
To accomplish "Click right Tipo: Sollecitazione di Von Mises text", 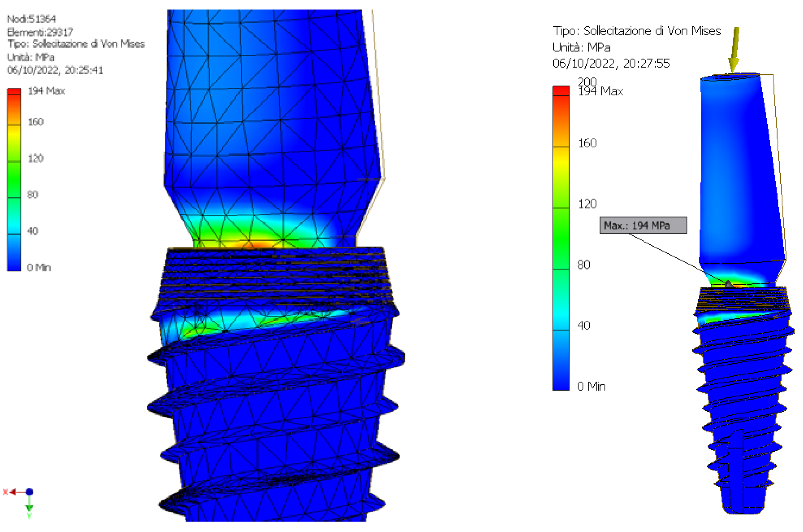I will (x=637, y=31).
